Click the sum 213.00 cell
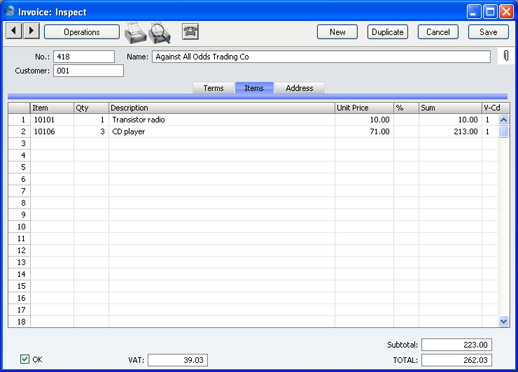 450,132
